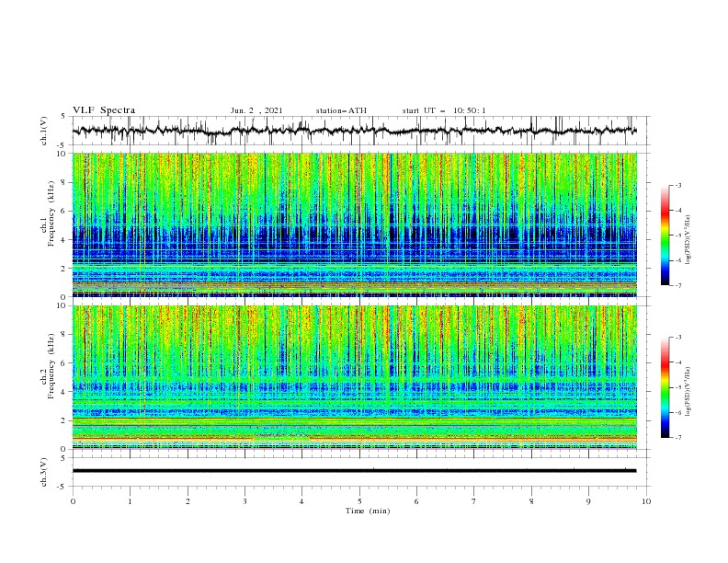Image resolution: width=728 pixels, height=563 pixels.
Task: Click the time axis tick label "10"
Action: click(x=646, y=501)
